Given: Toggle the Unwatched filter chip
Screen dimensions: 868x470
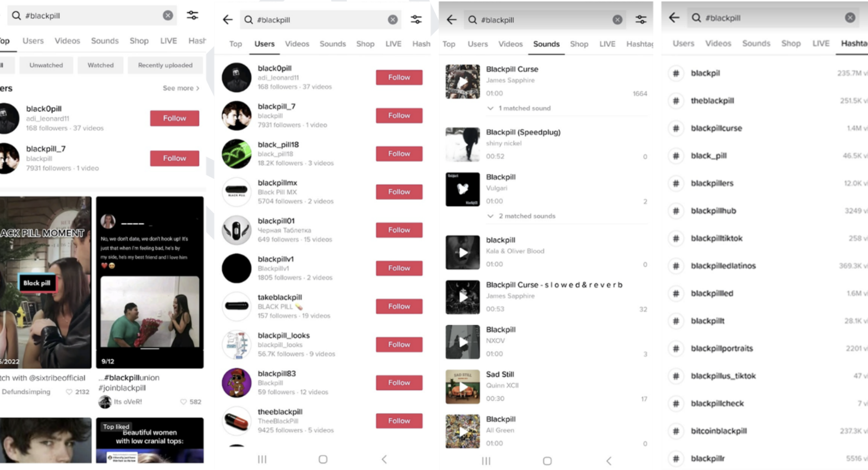Looking at the screenshot, I should 46,65.
